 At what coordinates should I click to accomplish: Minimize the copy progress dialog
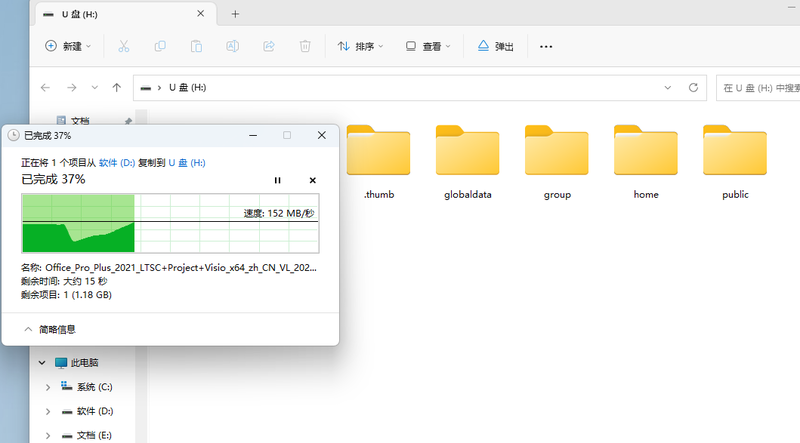[253, 135]
